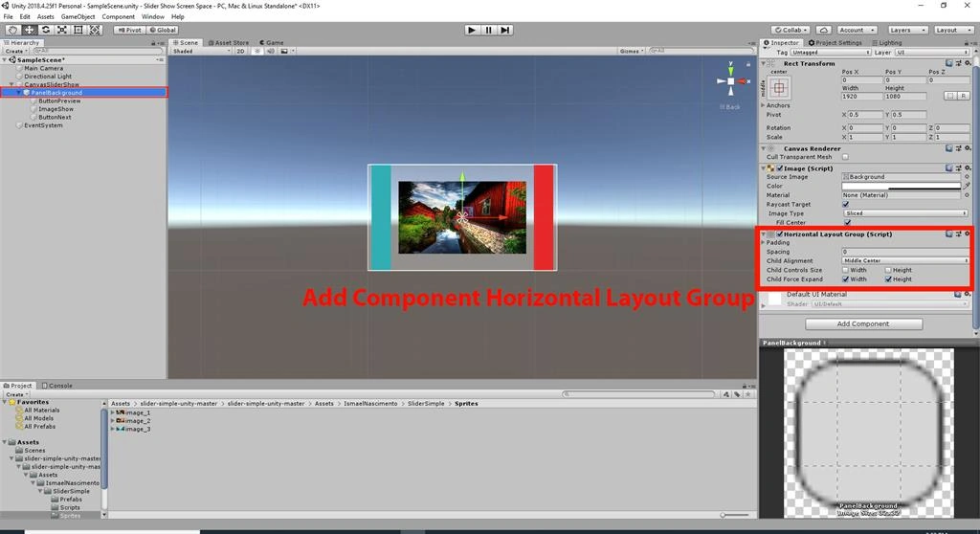This screenshot has height=534, width=980.
Task: Start Play mode
Action: point(472,30)
